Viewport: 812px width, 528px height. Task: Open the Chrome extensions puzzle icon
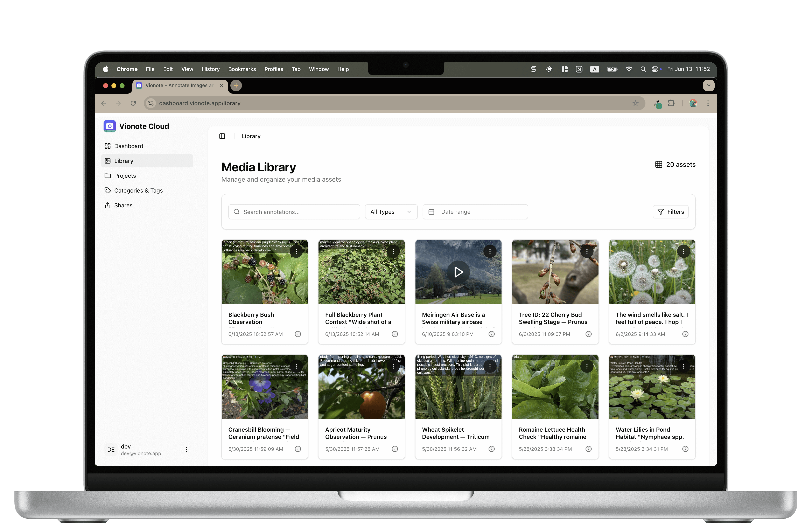coord(671,103)
